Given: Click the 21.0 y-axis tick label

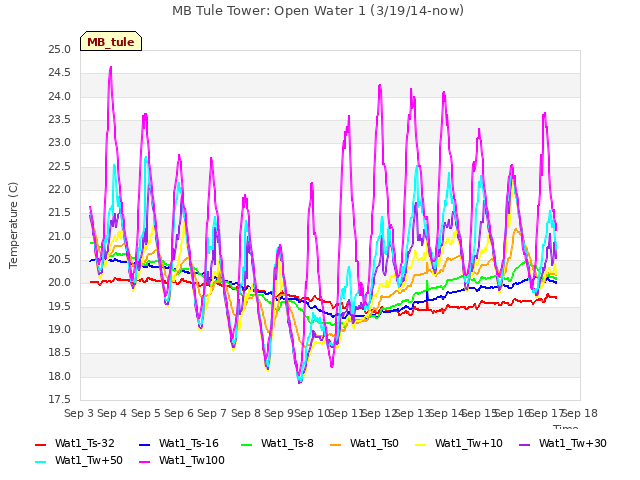Looking at the screenshot, I should (60, 237).
